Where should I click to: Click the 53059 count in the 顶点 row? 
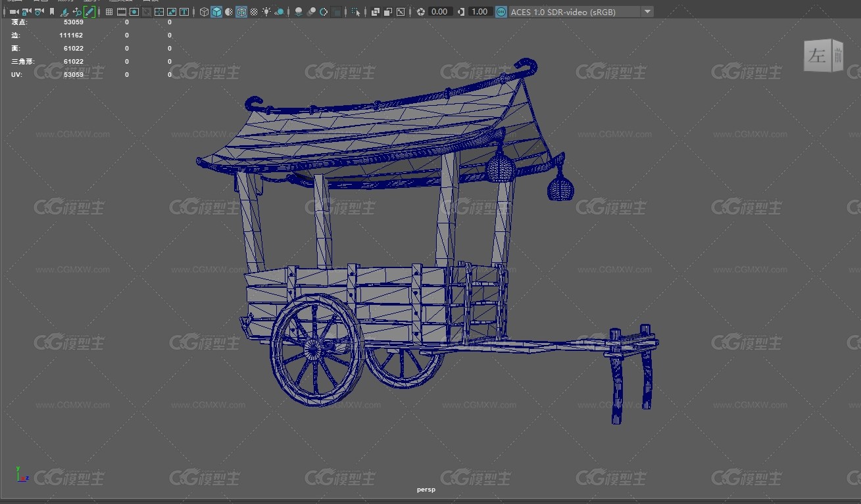[74, 22]
